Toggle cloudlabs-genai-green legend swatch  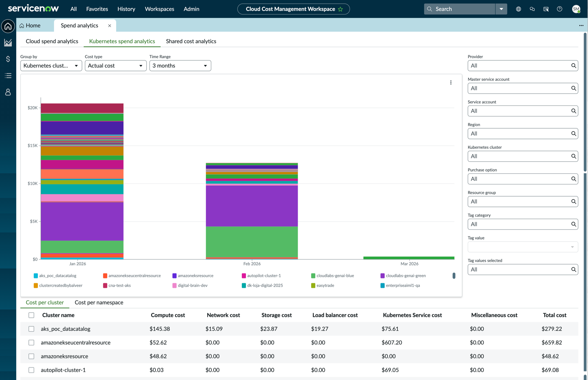click(x=383, y=276)
